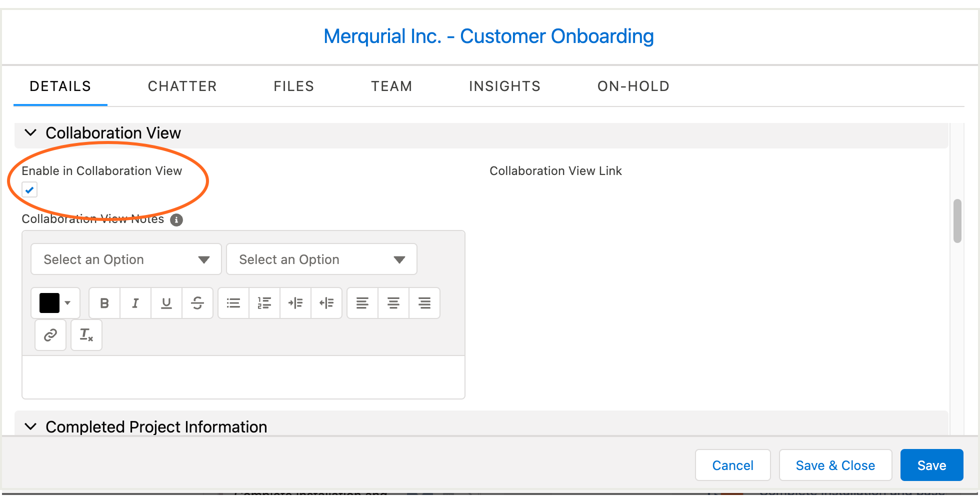980x498 pixels.
Task: Expand the Completed Project Information section
Action: pyautogui.click(x=30, y=426)
